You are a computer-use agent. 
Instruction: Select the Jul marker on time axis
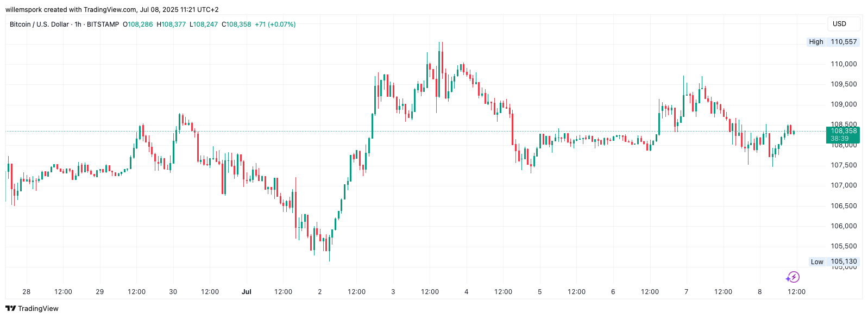click(247, 292)
